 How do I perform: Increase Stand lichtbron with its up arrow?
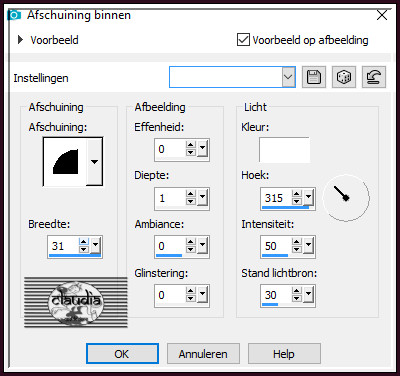tap(297, 290)
